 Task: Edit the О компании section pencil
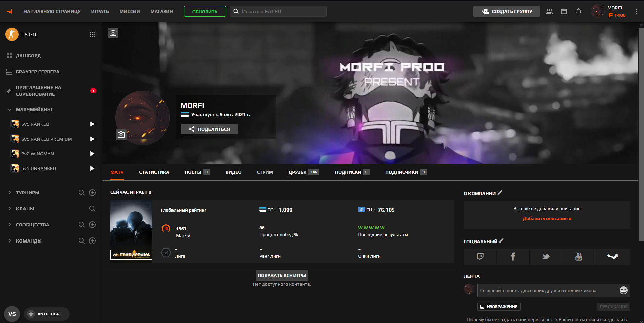click(x=500, y=193)
